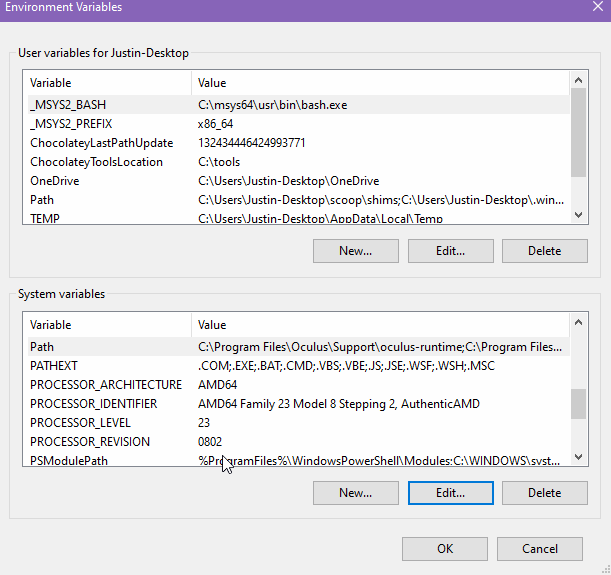Dismiss dialog with Cancel button
Image resolution: width=611 pixels, height=575 pixels.
540,548
